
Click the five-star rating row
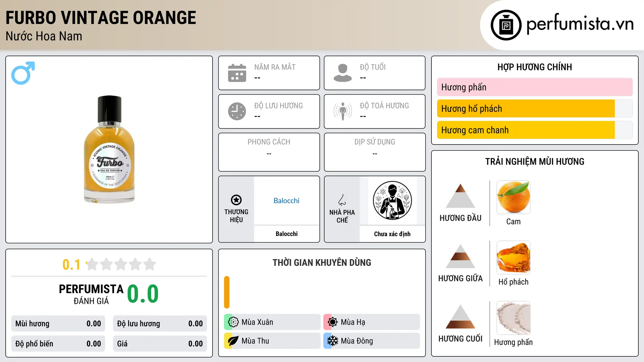coord(121,264)
